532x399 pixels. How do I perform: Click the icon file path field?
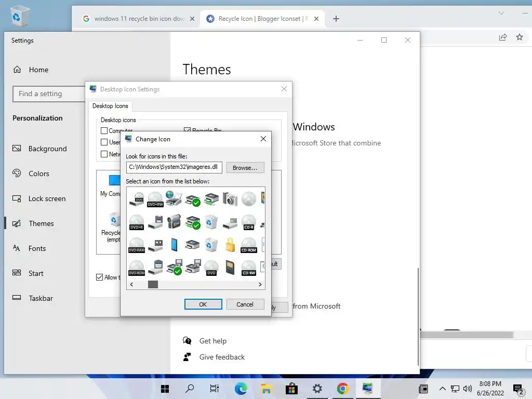(174, 167)
